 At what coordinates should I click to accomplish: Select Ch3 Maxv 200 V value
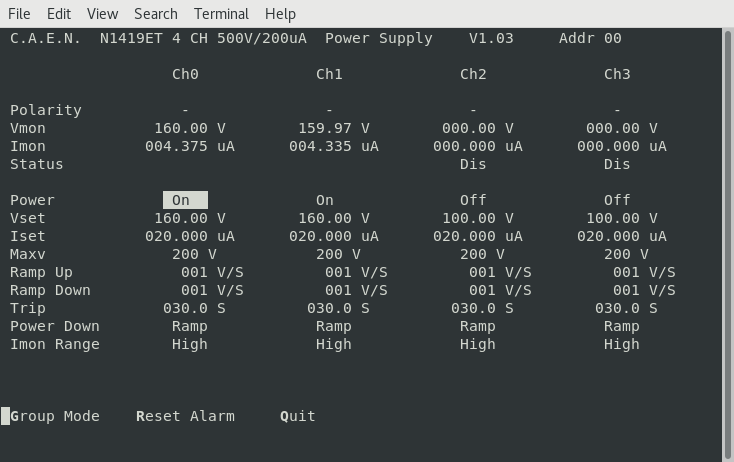[626, 254]
